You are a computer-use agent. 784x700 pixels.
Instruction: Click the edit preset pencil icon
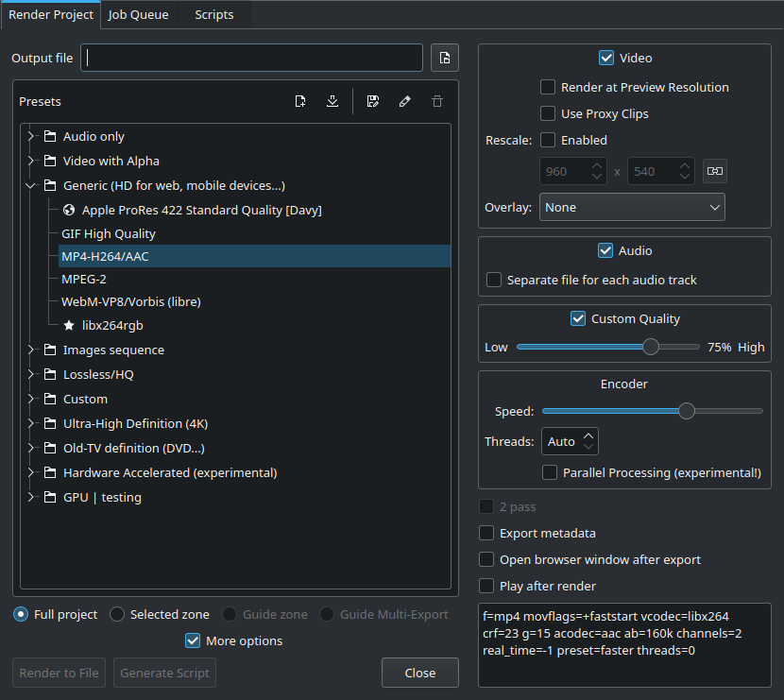(x=405, y=102)
